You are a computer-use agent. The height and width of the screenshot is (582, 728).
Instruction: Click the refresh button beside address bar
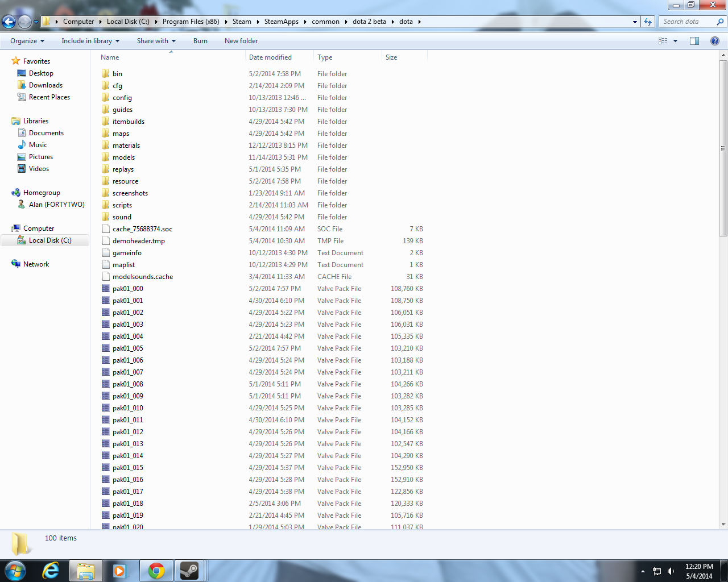click(x=648, y=22)
